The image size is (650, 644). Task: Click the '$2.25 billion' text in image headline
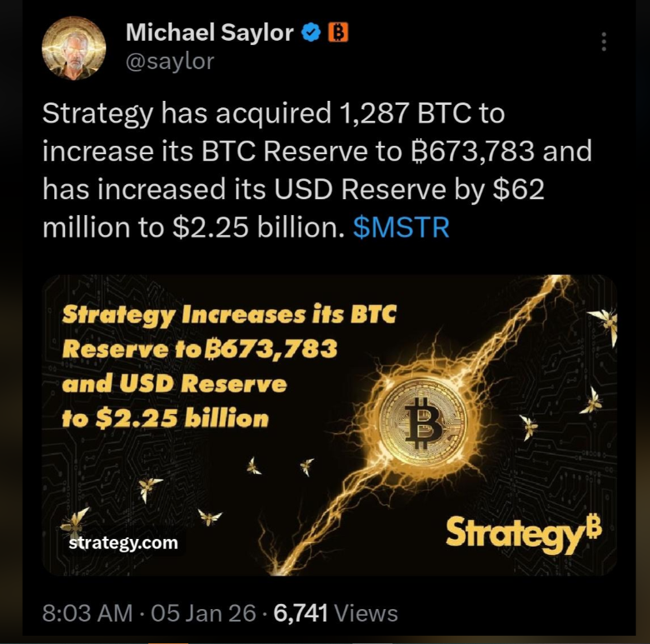[182, 417]
